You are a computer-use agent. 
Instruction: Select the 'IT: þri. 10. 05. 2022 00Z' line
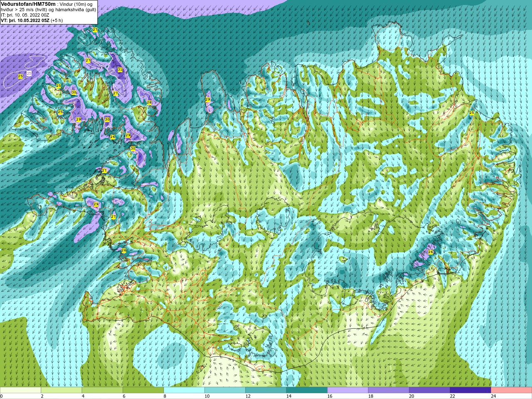pos(25,15)
